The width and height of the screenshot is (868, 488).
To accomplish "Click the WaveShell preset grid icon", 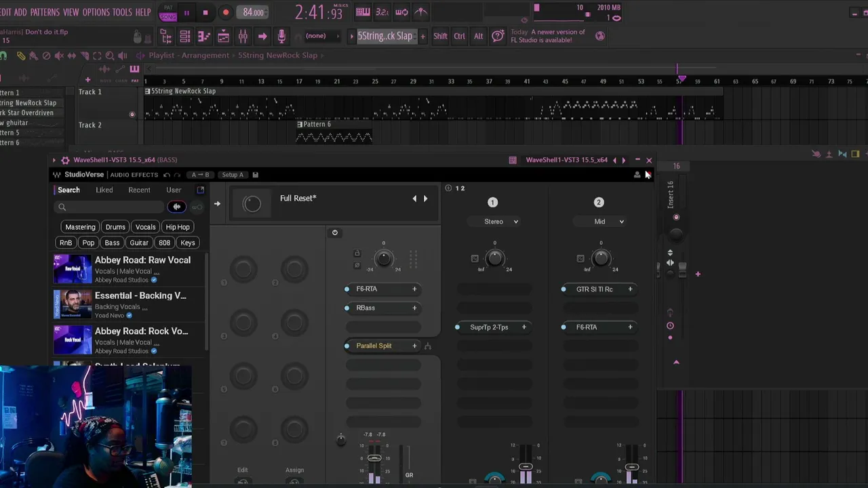I will (513, 160).
